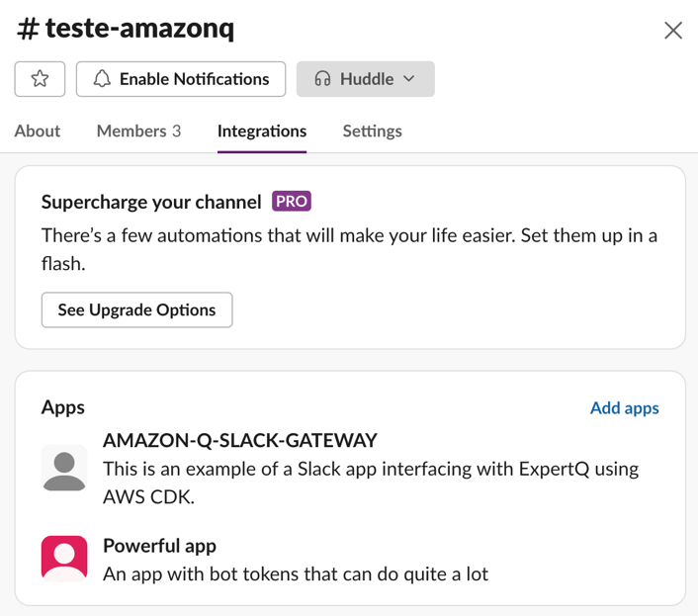Image resolution: width=698 pixels, height=616 pixels.
Task: Click the headphones Huddle icon
Action: coord(322,79)
